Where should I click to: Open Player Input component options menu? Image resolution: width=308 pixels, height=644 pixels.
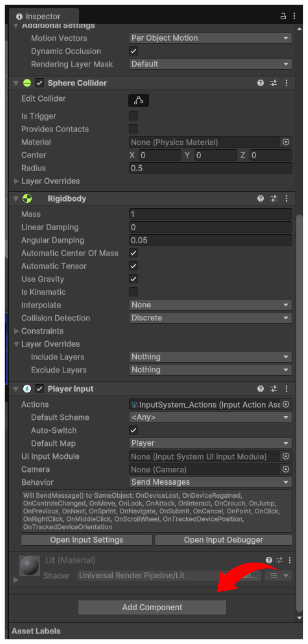click(286, 389)
